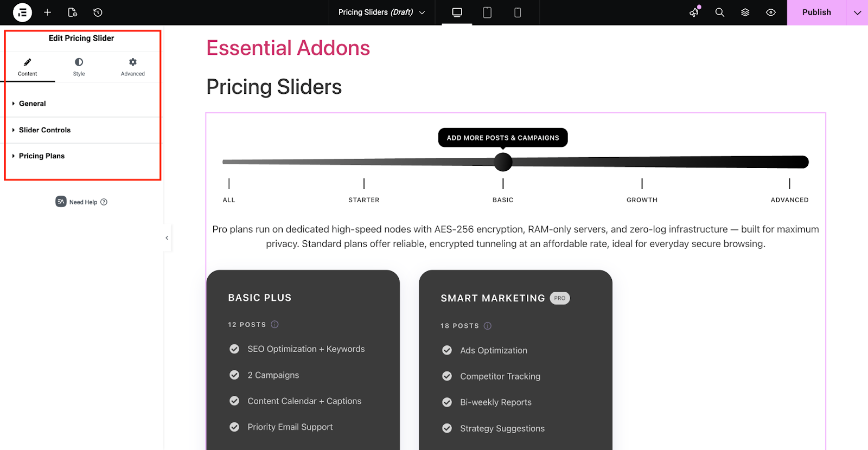Open the Finder search tool

719,12
